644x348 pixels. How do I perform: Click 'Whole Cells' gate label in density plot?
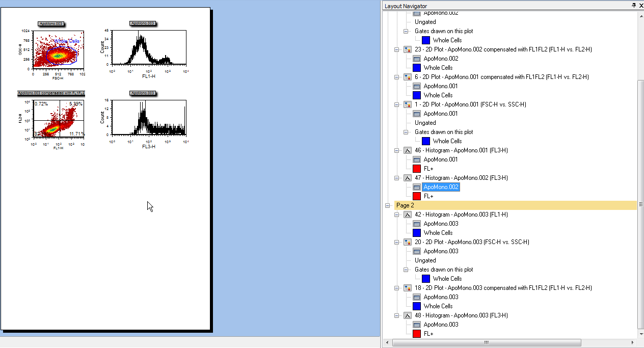pos(67,41)
